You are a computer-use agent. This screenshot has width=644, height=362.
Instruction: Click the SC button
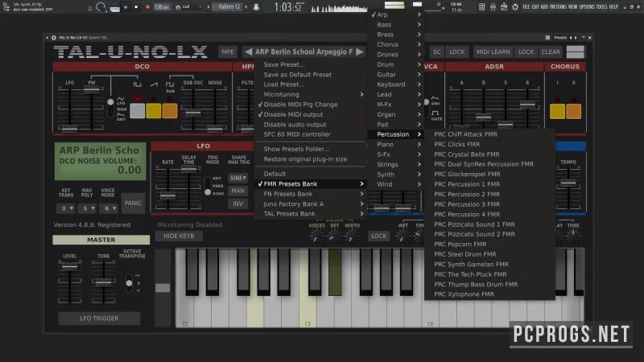point(436,51)
